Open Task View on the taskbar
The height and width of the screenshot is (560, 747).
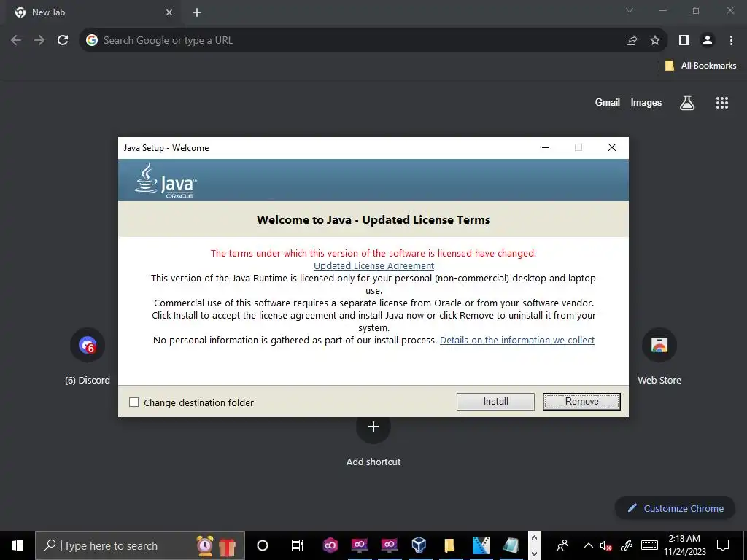(x=298, y=545)
